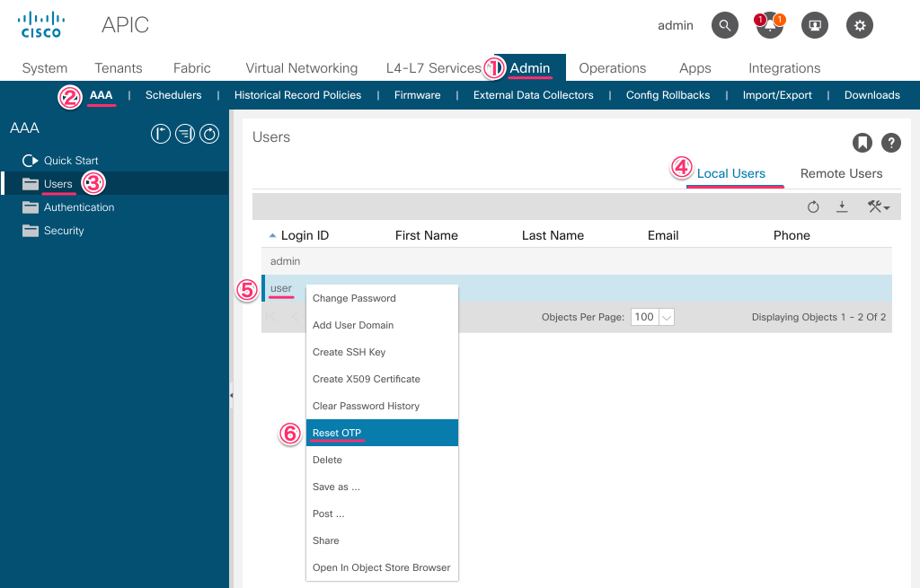The width and height of the screenshot is (920, 588).
Task: Open the help question mark icon
Action: click(891, 143)
